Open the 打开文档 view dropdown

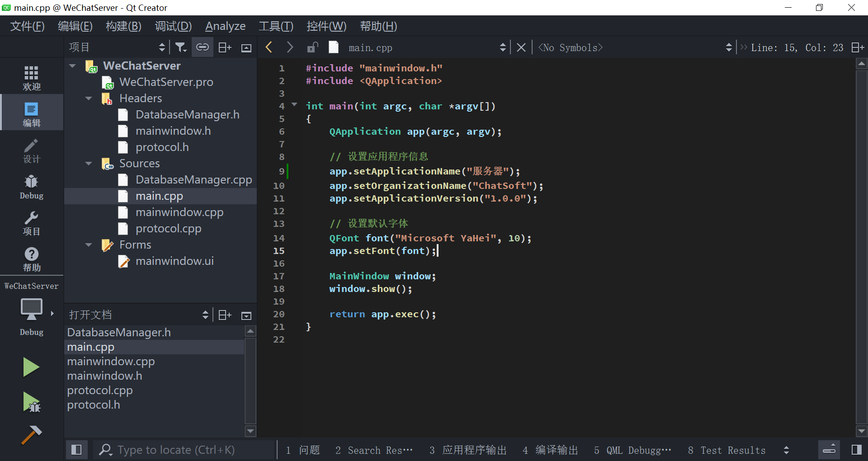[139, 315]
